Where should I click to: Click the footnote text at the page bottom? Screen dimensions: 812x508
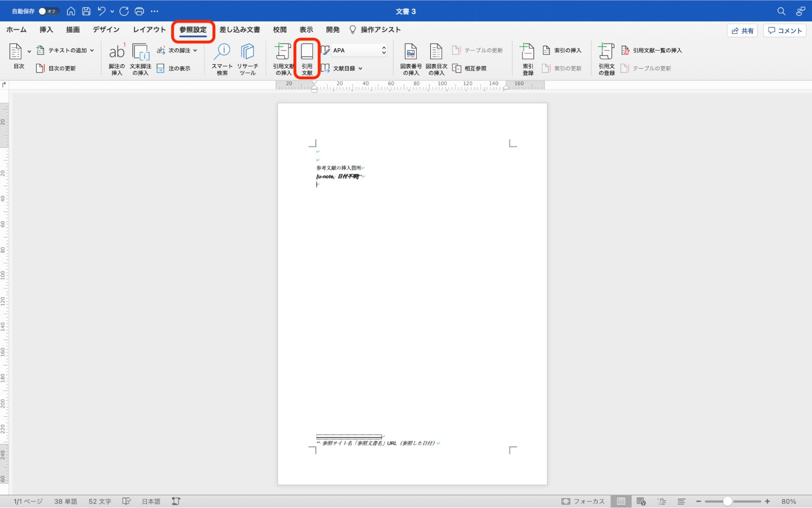click(x=378, y=443)
